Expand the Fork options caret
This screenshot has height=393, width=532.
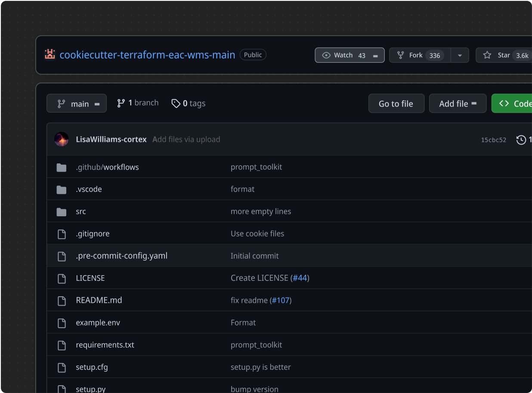tap(460, 55)
